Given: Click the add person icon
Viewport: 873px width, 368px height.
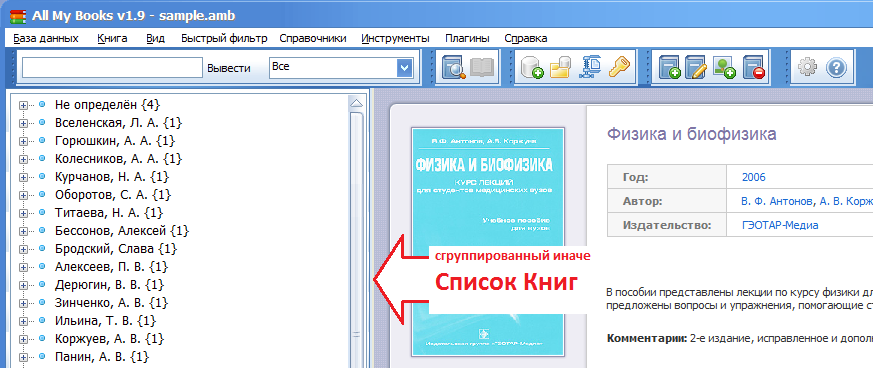Looking at the screenshot, I should (x=724, y=68).
